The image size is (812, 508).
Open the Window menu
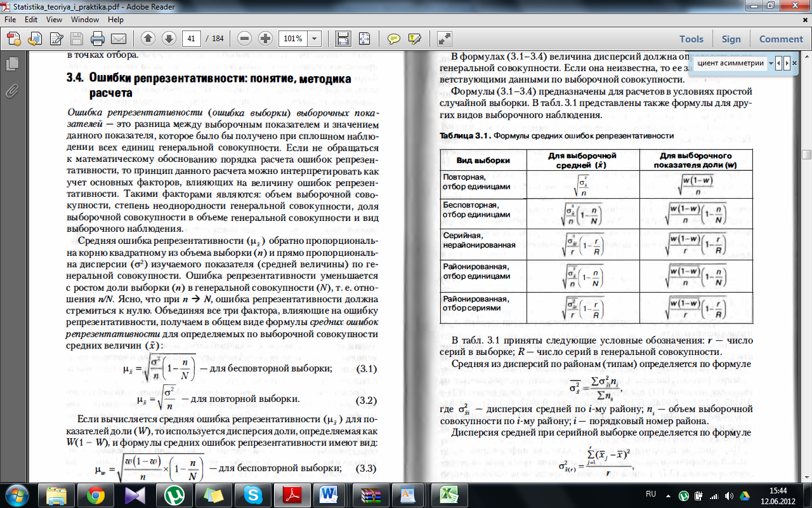pyautogui.click(x=85, y=20)
